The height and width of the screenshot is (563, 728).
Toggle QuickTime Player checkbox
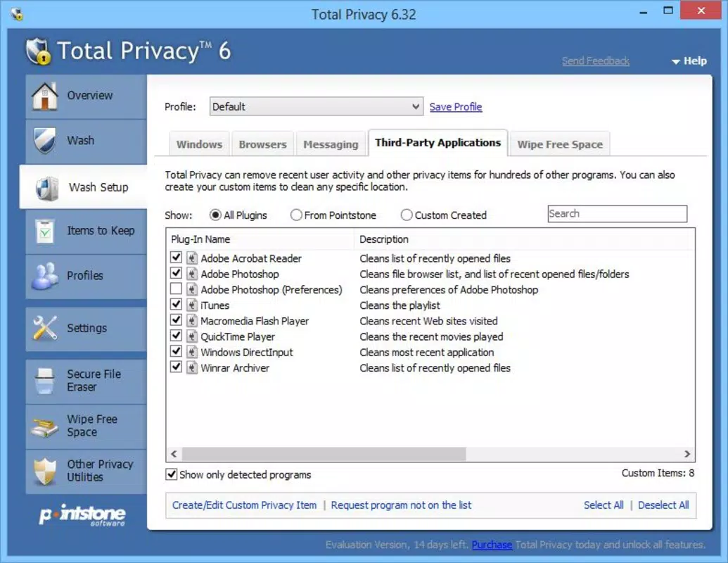pos(176,336)
